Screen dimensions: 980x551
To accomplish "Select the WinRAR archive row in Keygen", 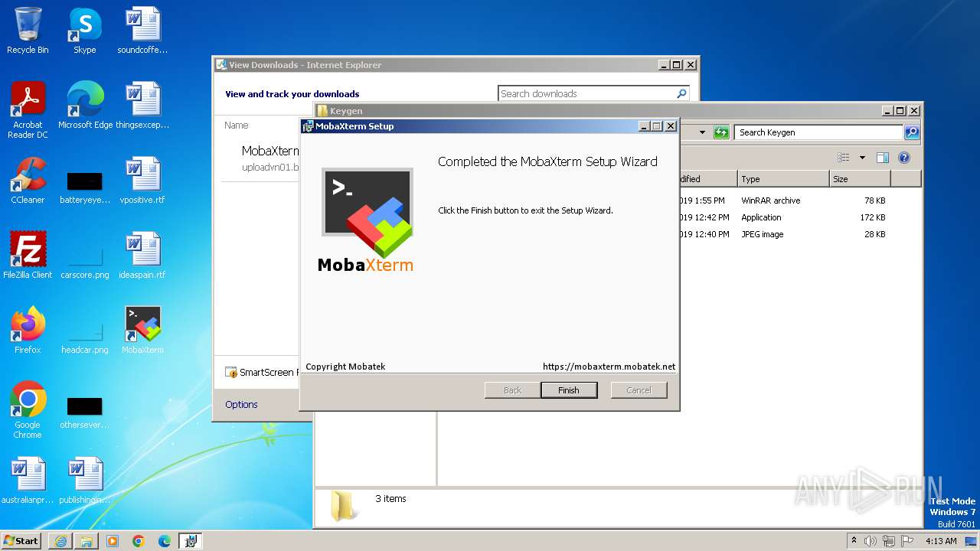I will click(x=781, y=201).
